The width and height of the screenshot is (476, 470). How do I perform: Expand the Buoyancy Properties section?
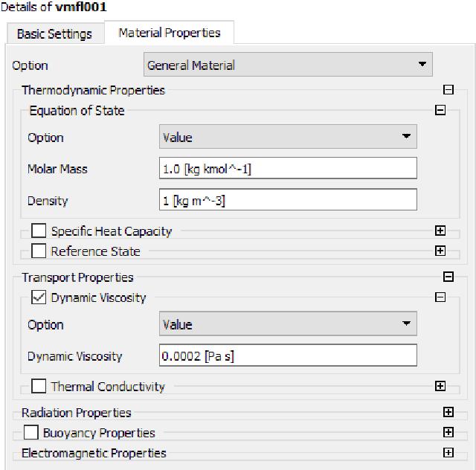pyautogui.click(x=448, y=432)
